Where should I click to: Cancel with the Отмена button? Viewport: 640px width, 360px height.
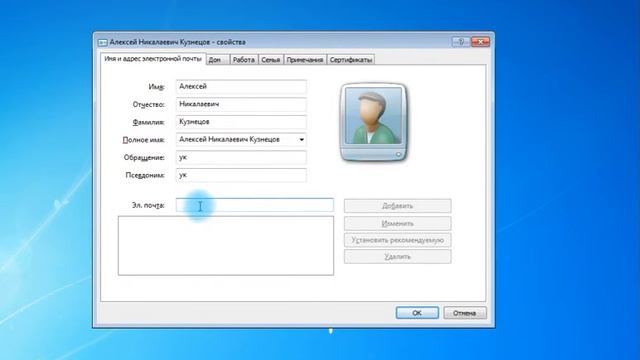(465, 313)
